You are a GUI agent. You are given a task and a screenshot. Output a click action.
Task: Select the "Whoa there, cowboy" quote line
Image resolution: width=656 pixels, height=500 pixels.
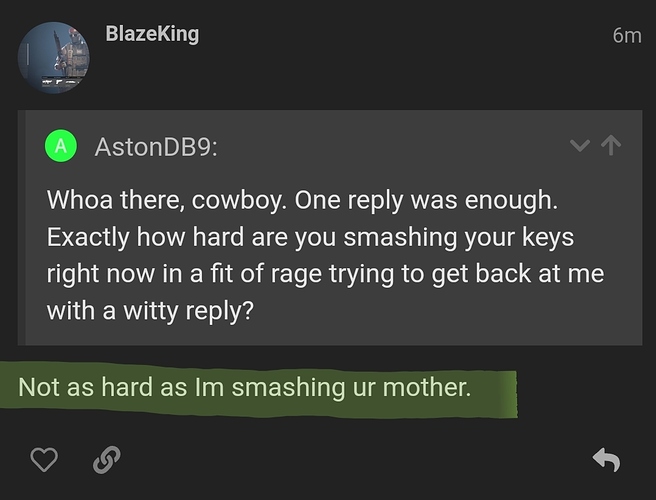click(302, 200)
